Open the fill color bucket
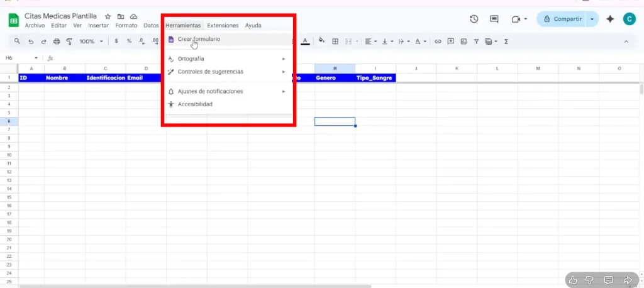Screen dimensions: 644x288 pyautogui.click(x=321, y=41)
